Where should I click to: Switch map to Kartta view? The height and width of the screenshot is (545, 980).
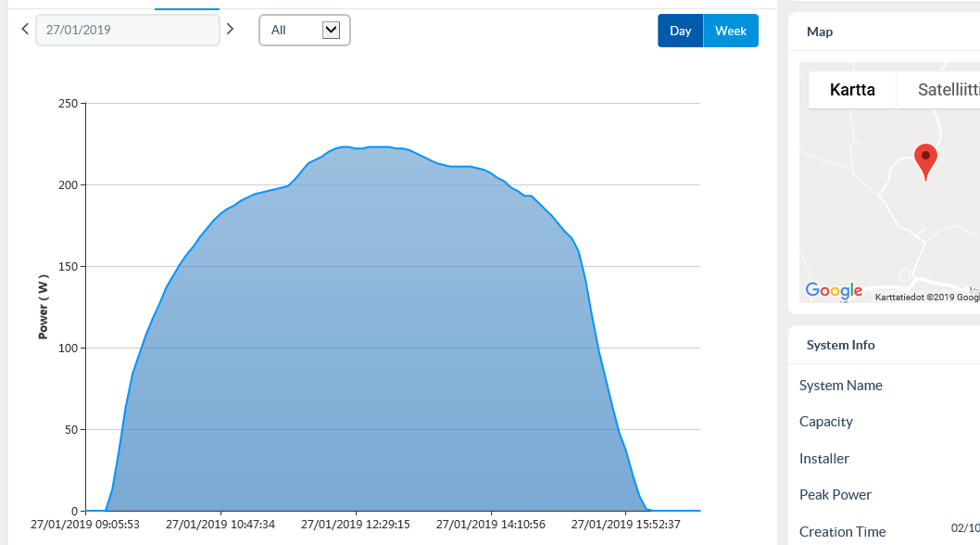[852, 90]
